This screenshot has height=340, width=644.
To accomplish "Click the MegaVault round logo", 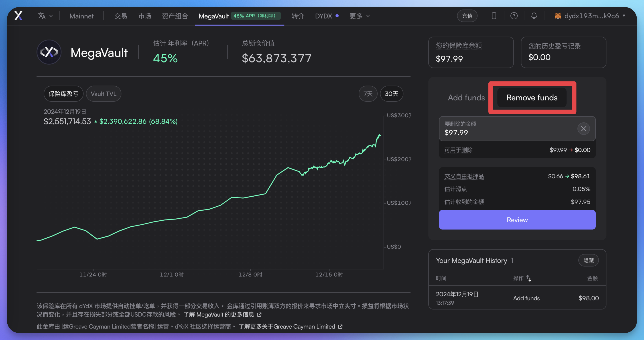I will pyautogui.click(x=49, y=52).
